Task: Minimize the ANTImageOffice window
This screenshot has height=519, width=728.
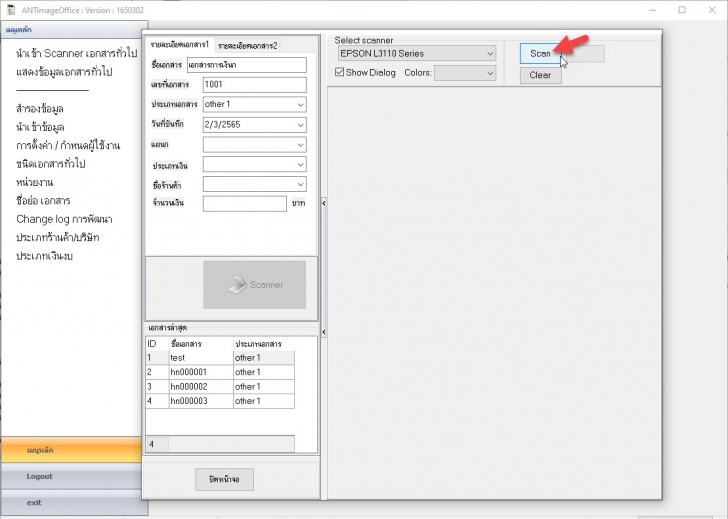Action: coord(652,10)
